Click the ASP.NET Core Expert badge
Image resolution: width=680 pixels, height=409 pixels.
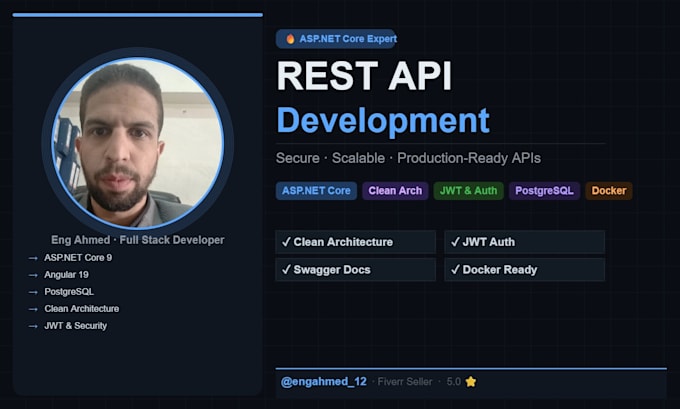coord(336,39)
